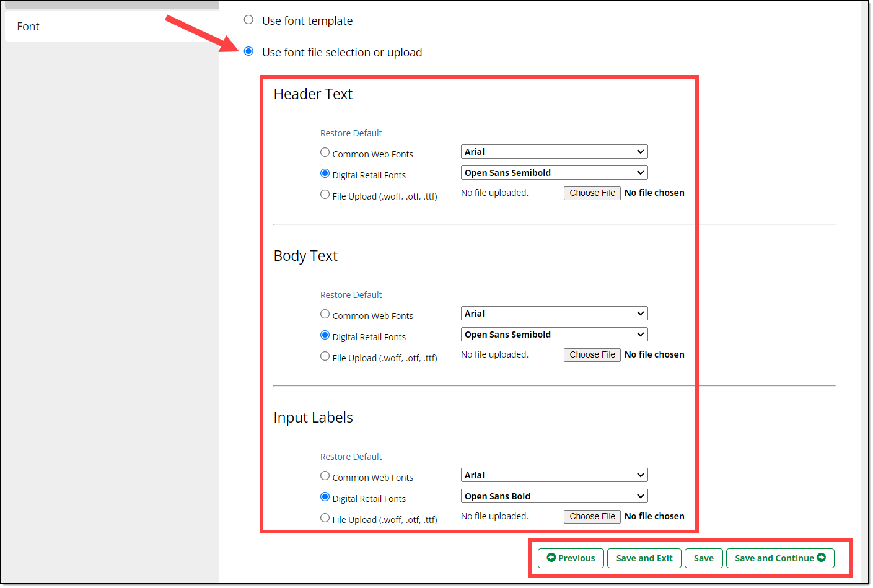This screenshot has width=873, height=588.
Task: Click Choose File for Input Labels font
Action: click(592, 517)
